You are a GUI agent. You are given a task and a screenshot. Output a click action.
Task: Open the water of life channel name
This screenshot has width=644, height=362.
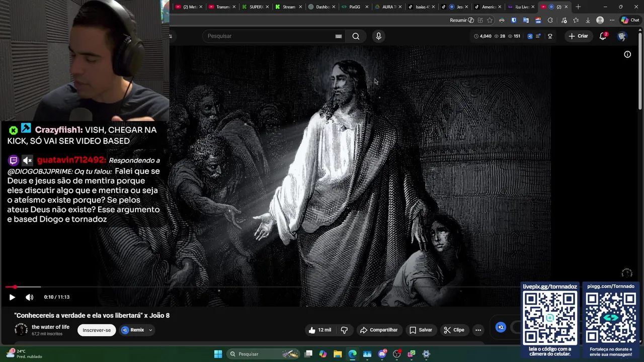click(x=50, y=327)
